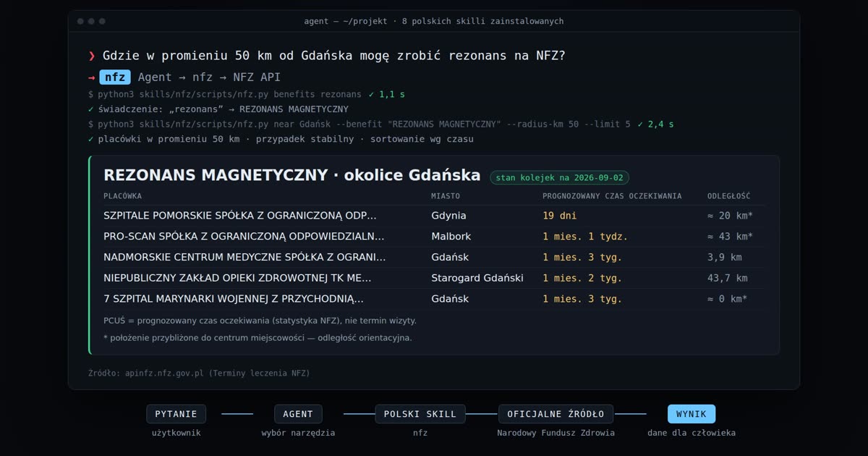Click the PCUŚ footnote explanation
Viewport: 868px width, 456px height.
pyautogui.click(x=260, y=320)
